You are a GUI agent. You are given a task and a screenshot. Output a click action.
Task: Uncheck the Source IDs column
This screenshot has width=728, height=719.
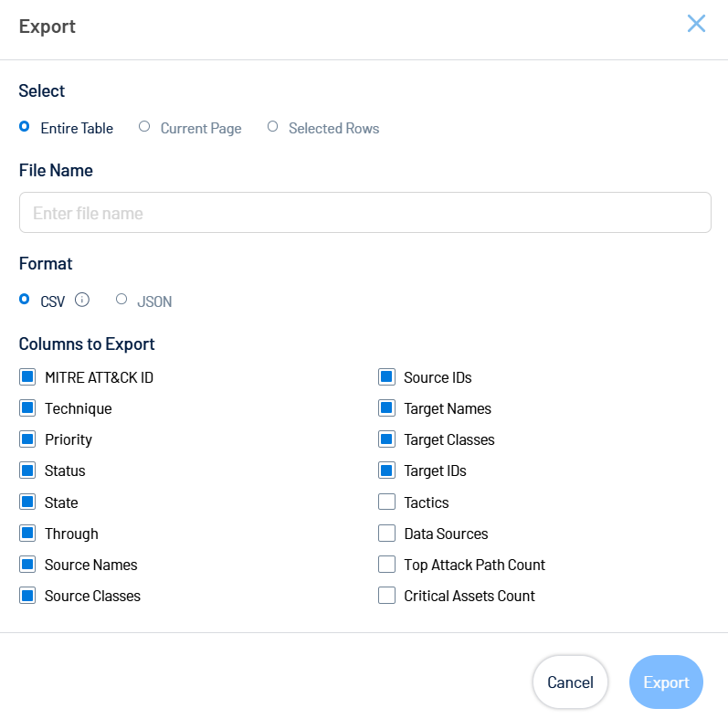(x=387, y=377)
